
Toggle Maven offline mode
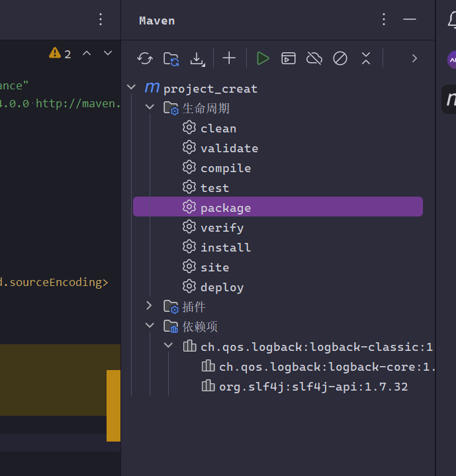point(314,58)
